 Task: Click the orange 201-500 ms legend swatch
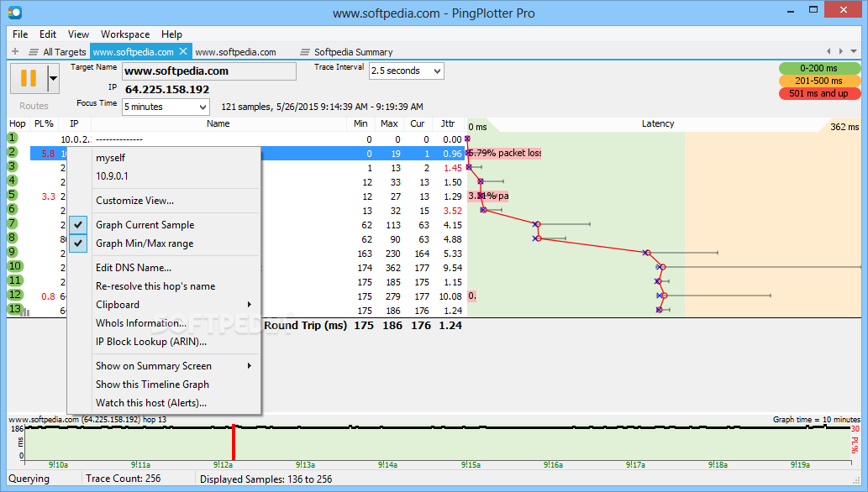pyautogui.click(x=819, y=81)
